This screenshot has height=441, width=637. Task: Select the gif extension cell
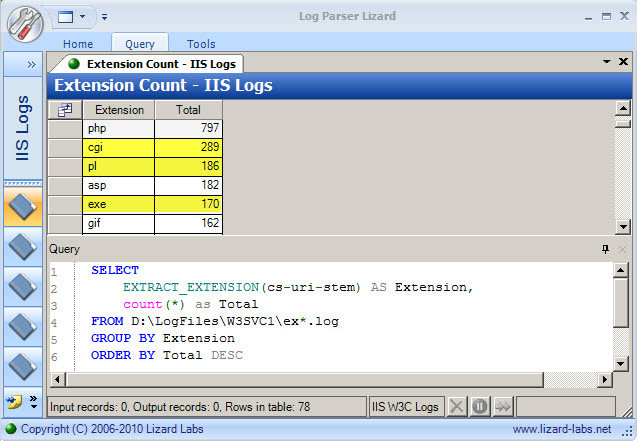(119, 223)
